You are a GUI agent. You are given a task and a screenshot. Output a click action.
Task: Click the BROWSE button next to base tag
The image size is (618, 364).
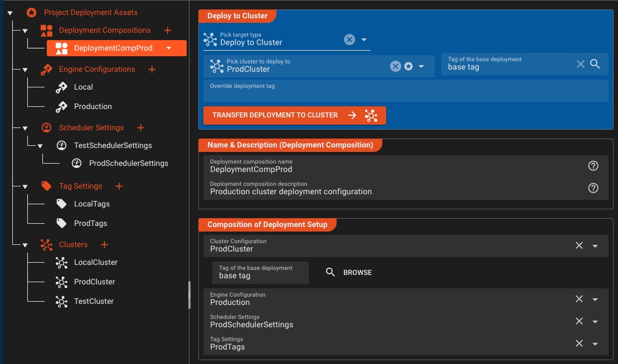click(x=357, y=272)
